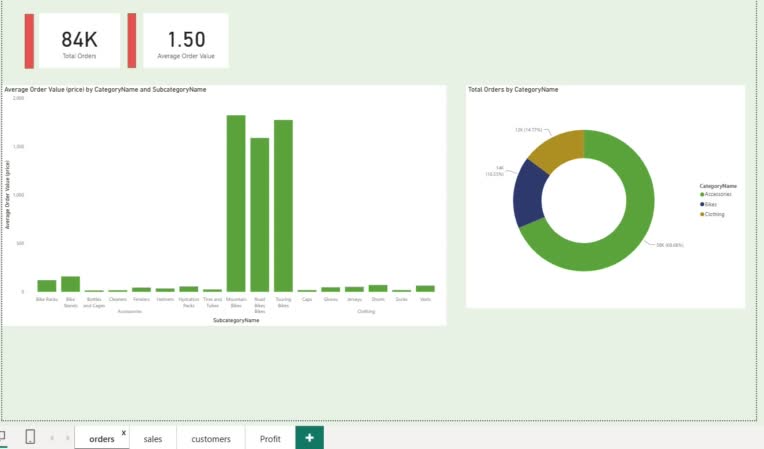Click the Mountain Bikes bar
Image resolution: width=764 pixels, height=449 pixels.
pyautogui.click(x=236, y=204)
